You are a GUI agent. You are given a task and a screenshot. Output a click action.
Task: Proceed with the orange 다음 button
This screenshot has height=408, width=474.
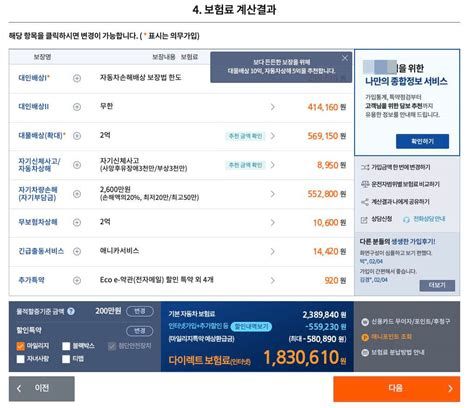pos(397,389)
